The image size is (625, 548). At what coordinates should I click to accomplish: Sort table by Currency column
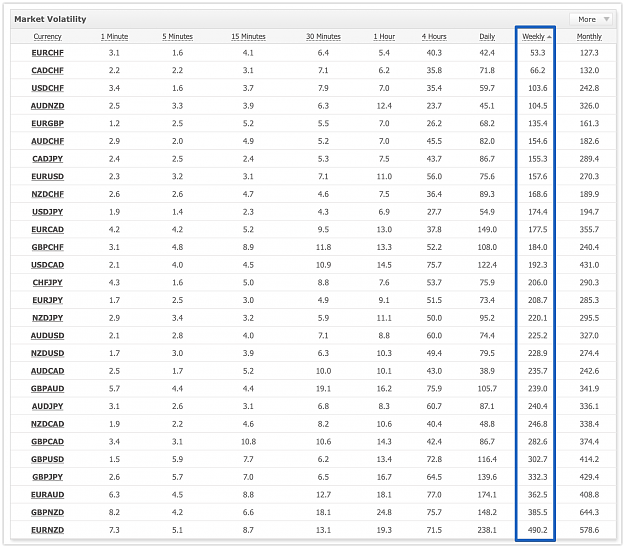click(47, 37)
